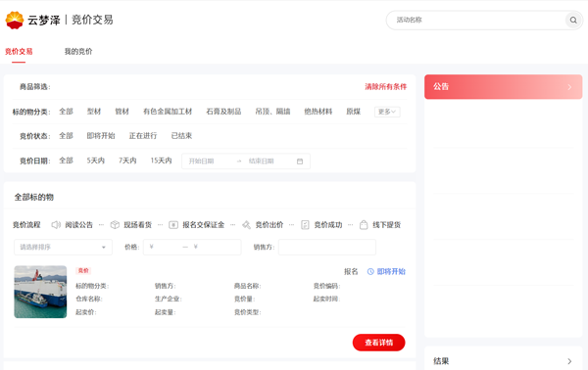Click the 全部标的物 heading
The height and width of the screenshot is (370, 588).
click(34, 197)
